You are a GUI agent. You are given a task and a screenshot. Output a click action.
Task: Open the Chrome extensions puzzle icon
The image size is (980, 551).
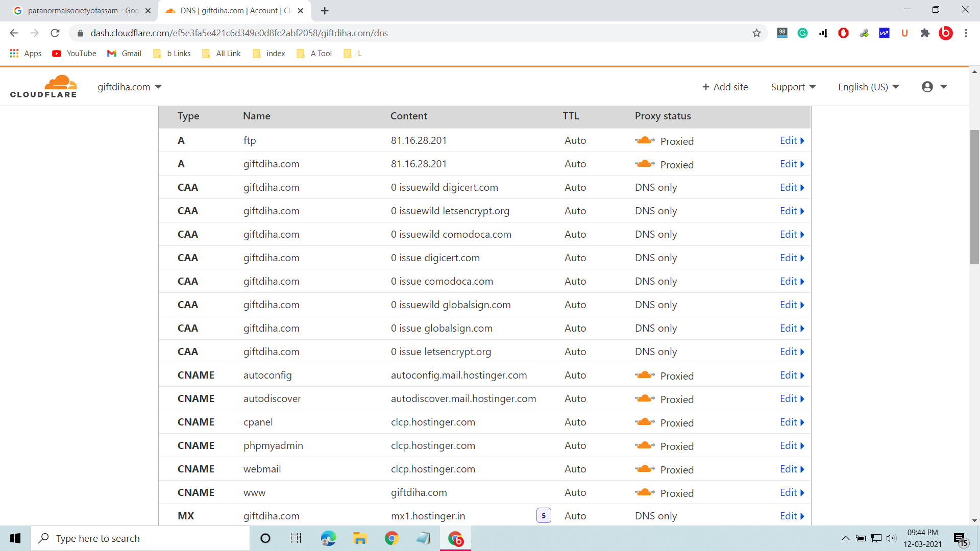pyautogui.click(x=925, y=33)
